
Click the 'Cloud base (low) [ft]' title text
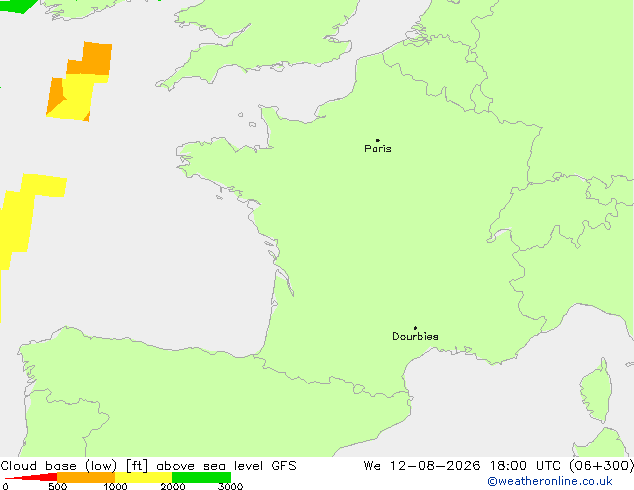(74, 466)
